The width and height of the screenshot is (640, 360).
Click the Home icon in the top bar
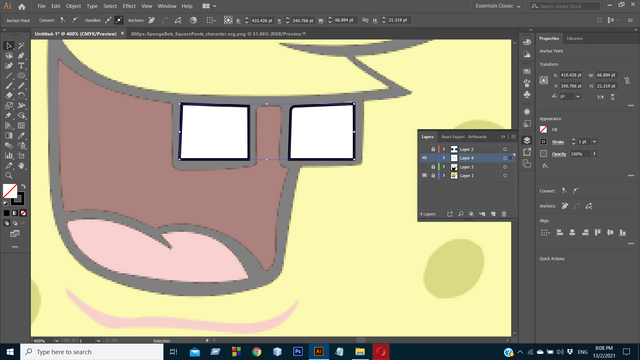pos(22,7)
